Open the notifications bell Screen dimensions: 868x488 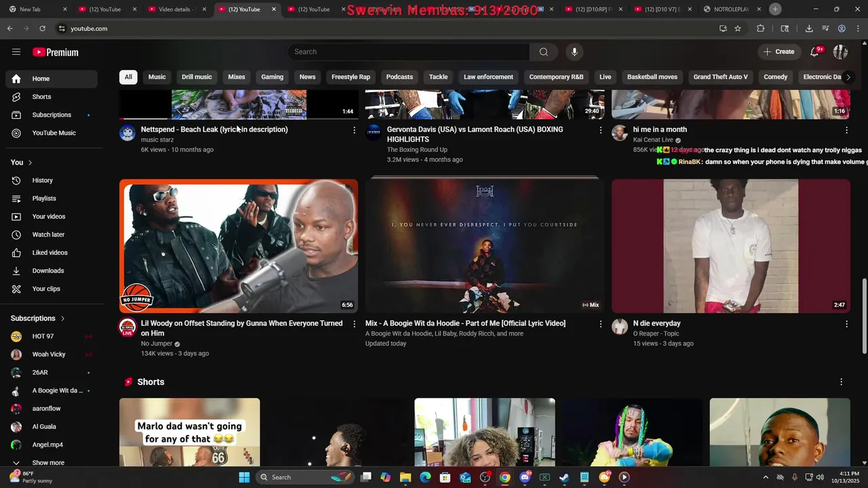816,52
